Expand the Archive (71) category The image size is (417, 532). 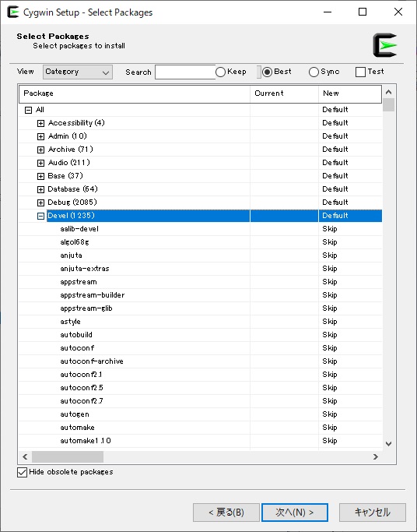[40, 150]
